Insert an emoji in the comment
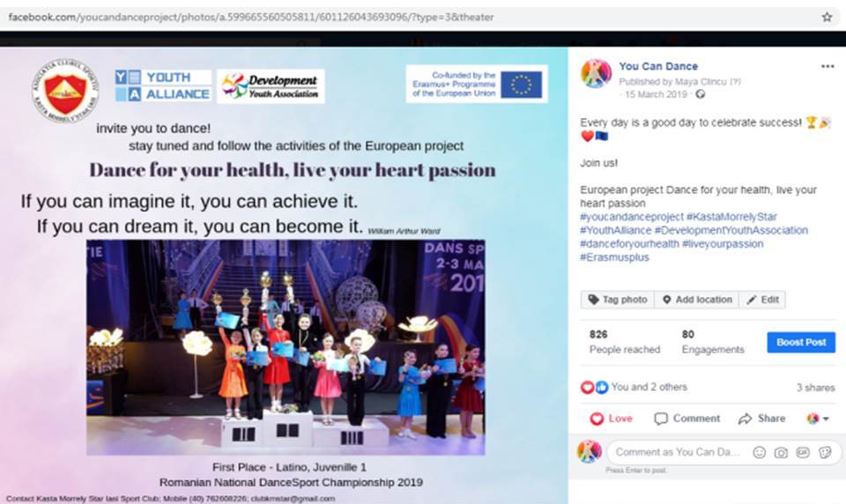Screen dimensions: 846x504 coord(759,452)
